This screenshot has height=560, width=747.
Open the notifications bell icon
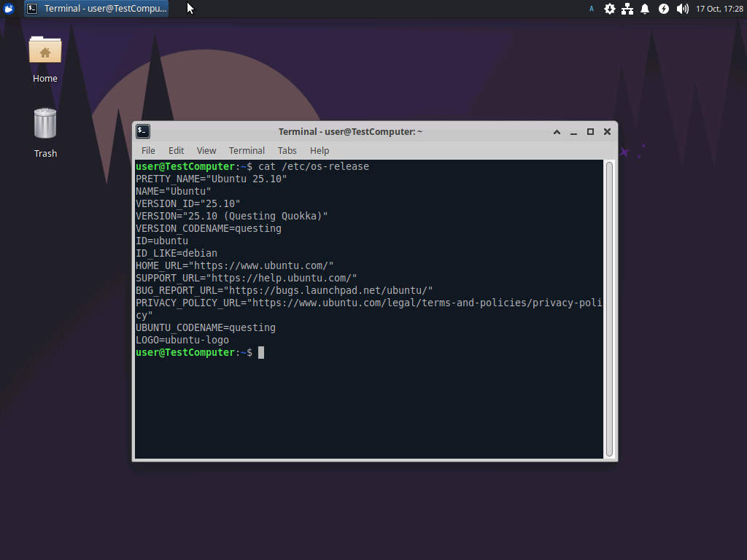click(x=645, y=9)
